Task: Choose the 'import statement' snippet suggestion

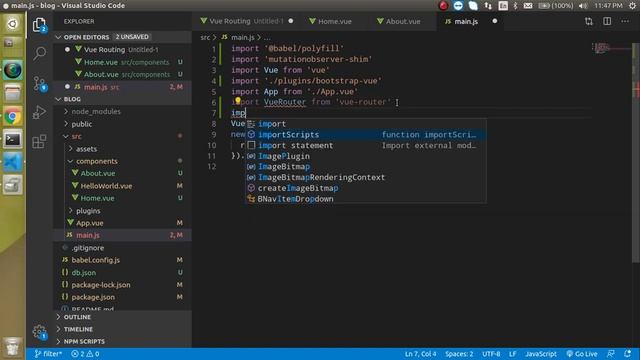Action: [x=366, y=145]
